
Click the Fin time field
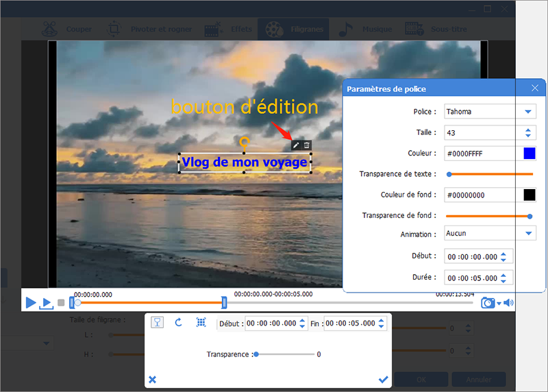(x=351, y=323)
